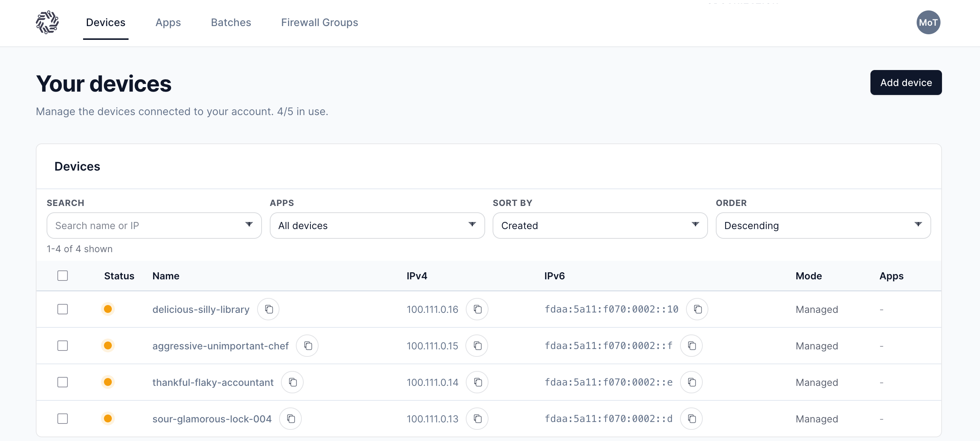Copy the IPv4 address of delicious-silly-library
This screenshot has width=980, height=441.
[x=477, y=309]
